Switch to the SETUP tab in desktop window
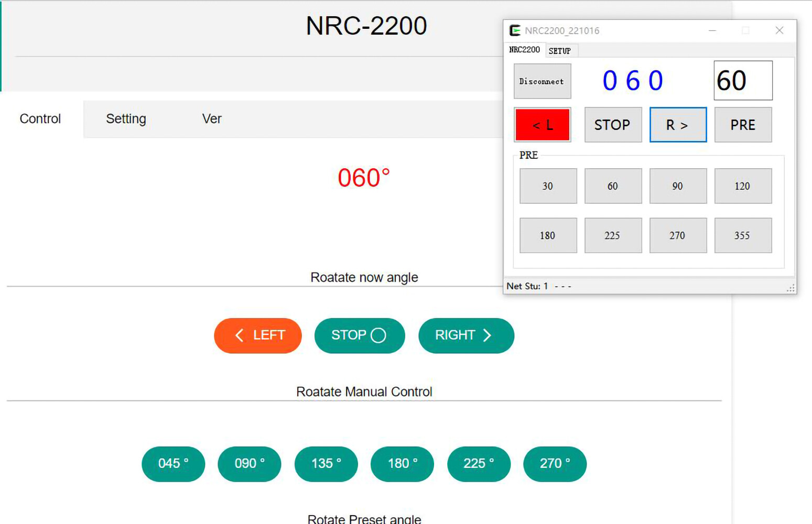Screen dimensions: 812x524 [x=560, y=50]
